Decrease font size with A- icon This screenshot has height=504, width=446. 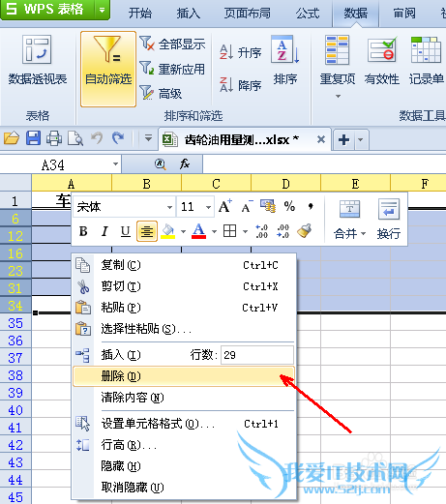tap(247, 206)
